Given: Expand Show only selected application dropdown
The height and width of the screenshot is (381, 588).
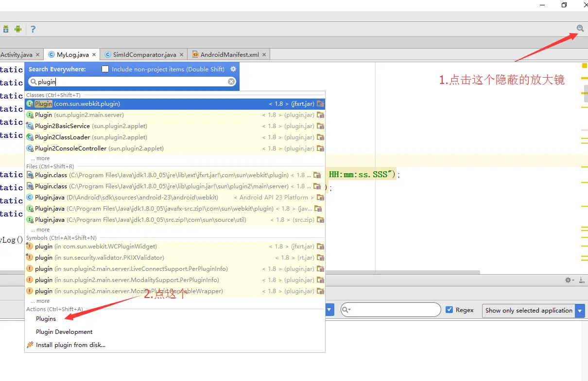Looking at the screenshot, I should point(580,311).
